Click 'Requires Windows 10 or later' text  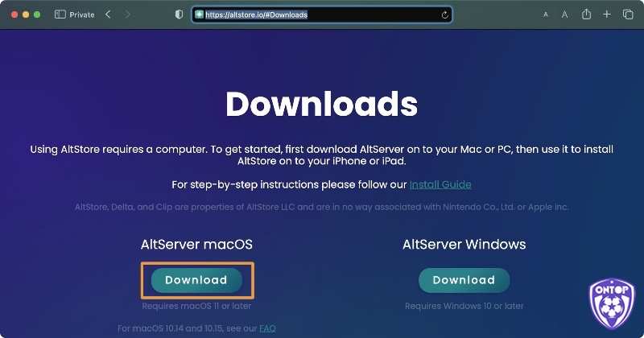tap(464, 306)
